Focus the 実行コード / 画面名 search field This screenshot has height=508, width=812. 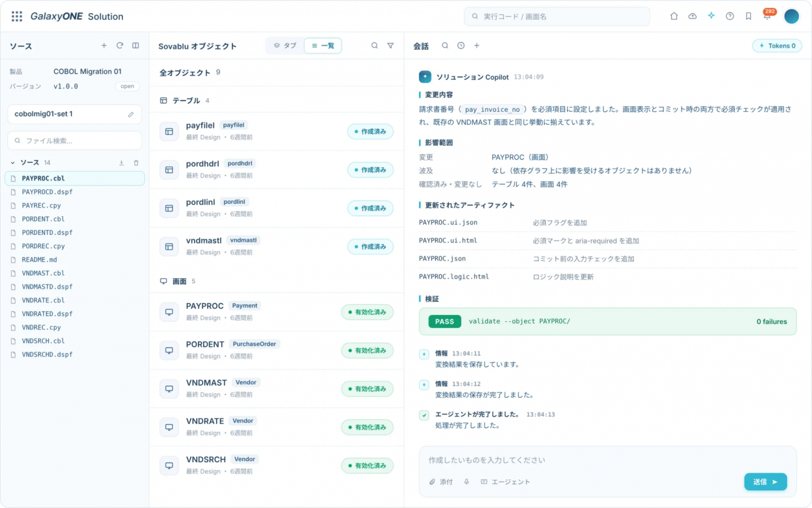pyautogui.click(x=557, y=16)
